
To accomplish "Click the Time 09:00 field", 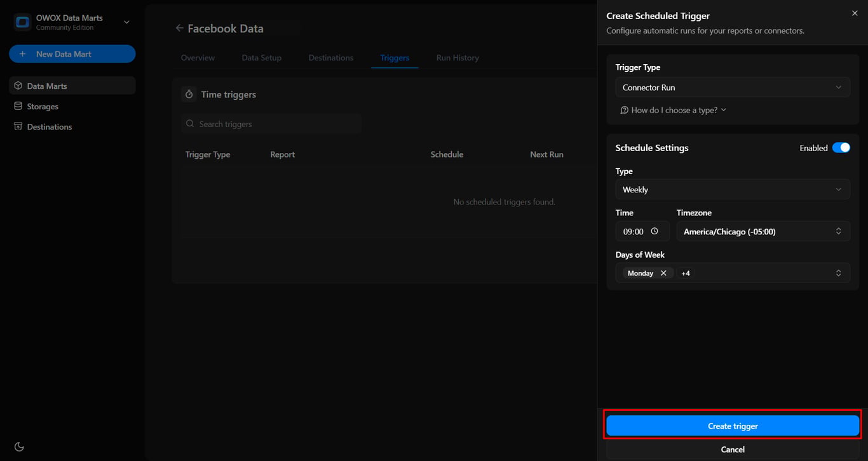I will pos(642,232).
